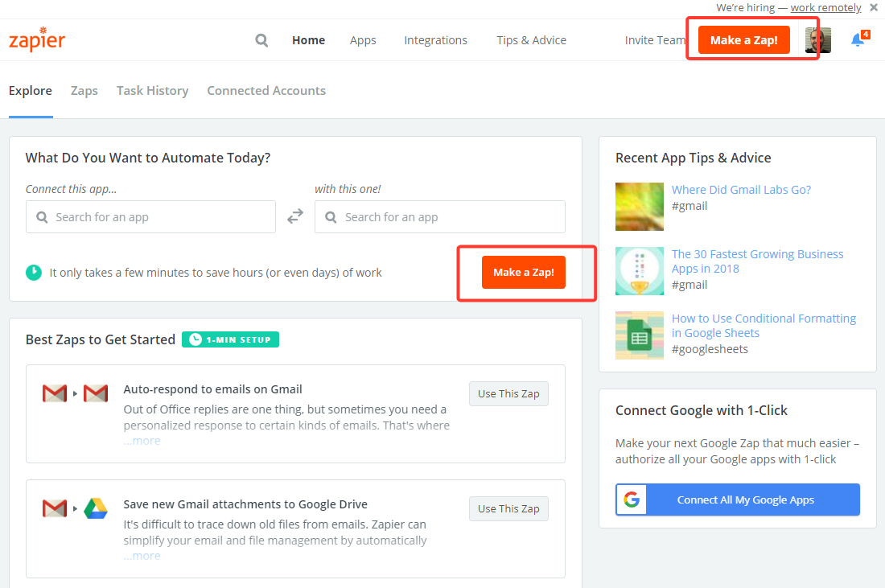Open 'Where Did Gmail Labs Go?' article

pos(741,190)
